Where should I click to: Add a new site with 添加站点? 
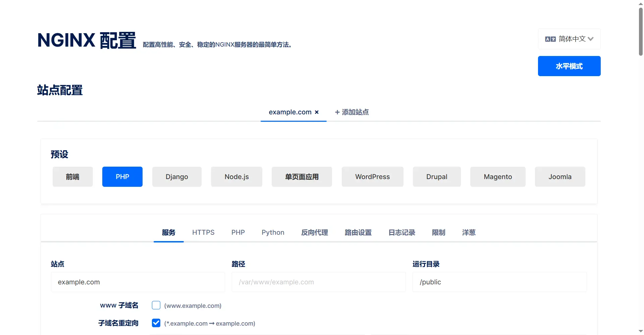[352, 112]
